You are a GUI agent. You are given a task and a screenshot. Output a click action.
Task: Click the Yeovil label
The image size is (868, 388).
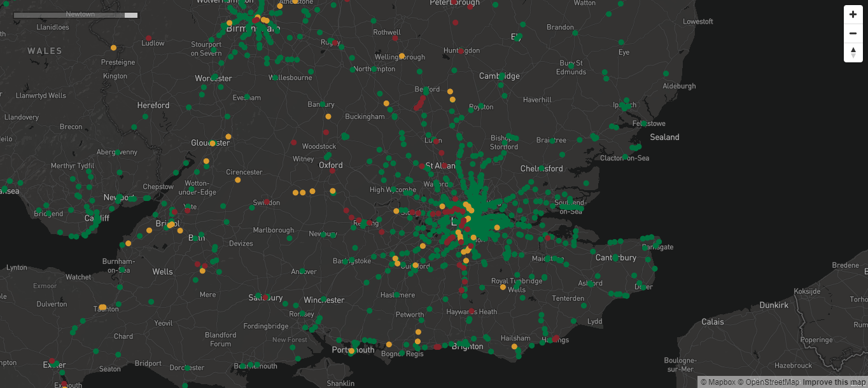pos(163,323)
